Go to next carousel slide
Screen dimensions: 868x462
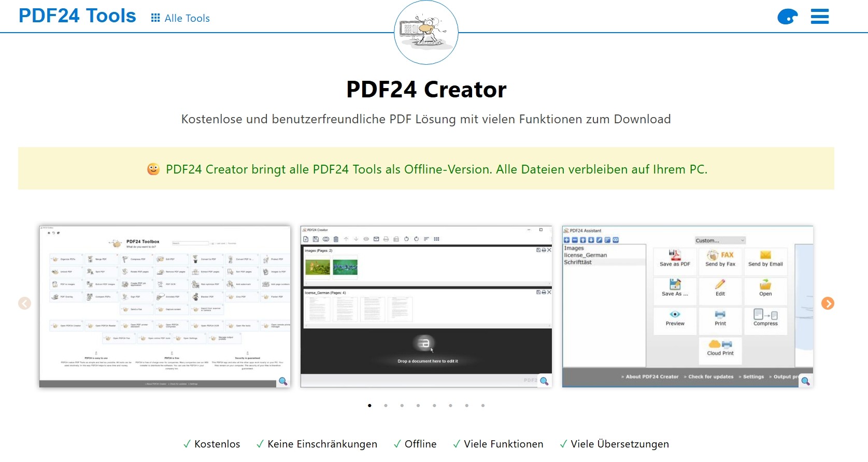coord(828,304)
